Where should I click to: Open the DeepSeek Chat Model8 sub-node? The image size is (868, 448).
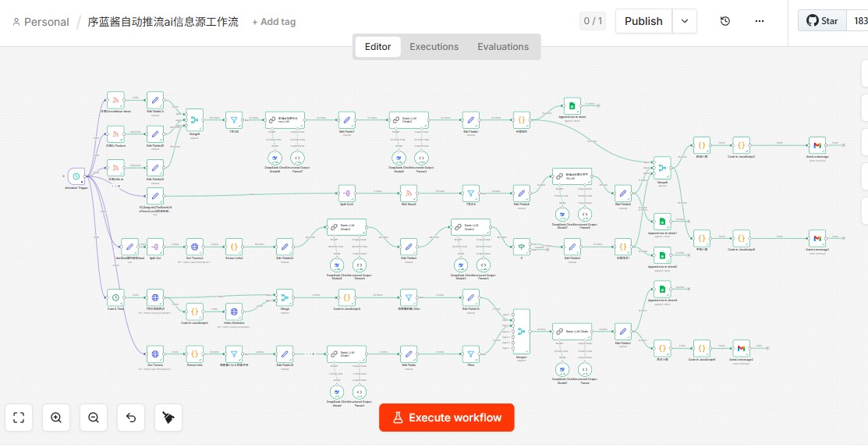coord(275,158)
